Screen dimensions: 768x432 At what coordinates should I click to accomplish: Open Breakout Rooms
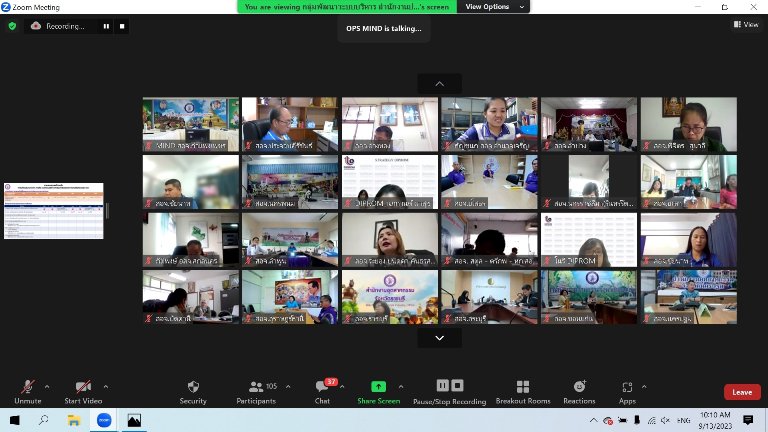pos(523,392)
